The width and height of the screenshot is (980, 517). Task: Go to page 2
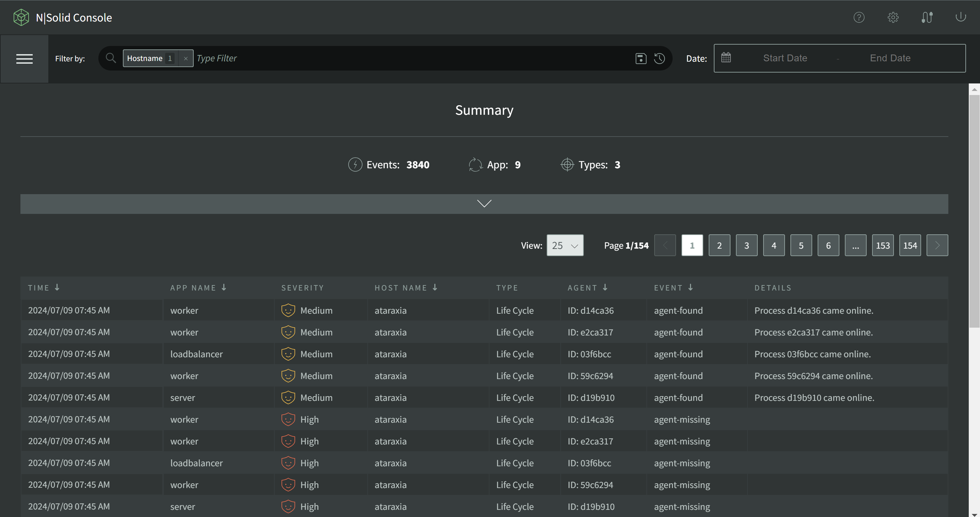(719, 245)
